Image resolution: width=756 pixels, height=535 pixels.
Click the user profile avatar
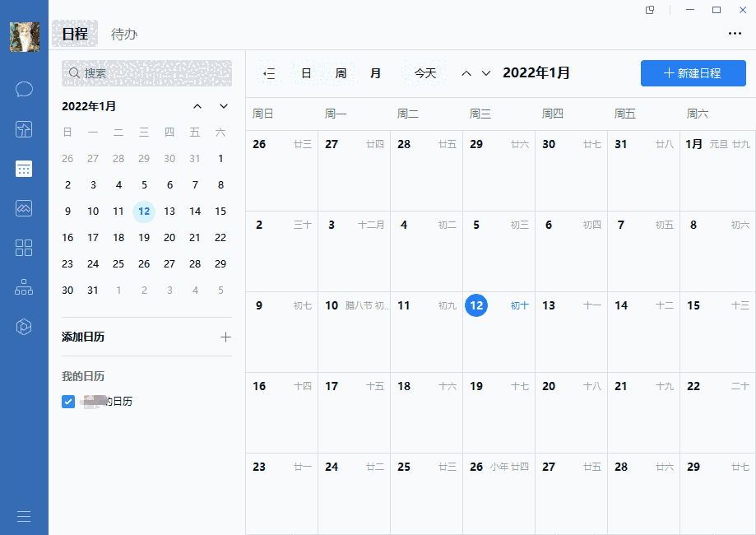(x=24, y=36)
